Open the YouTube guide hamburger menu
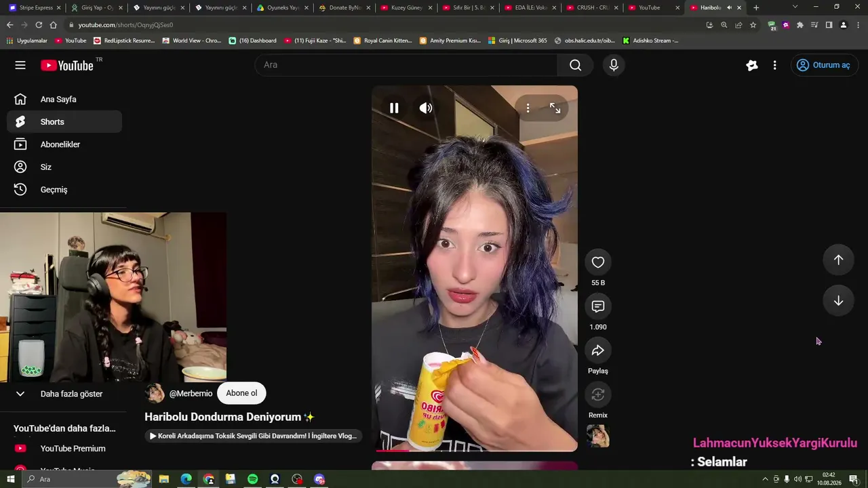 [20, 65]
